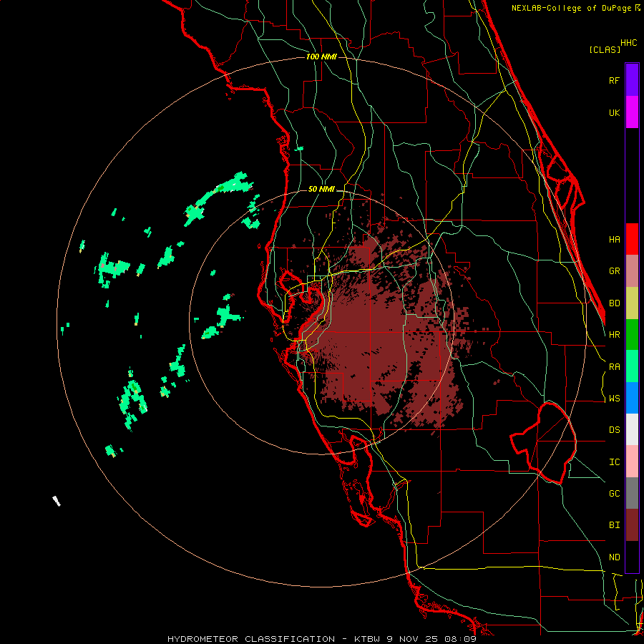The width and height of the screenshot is (644, 644).
Task: Click the 50 NMI range ring label
Action: (x=321, y=189)
